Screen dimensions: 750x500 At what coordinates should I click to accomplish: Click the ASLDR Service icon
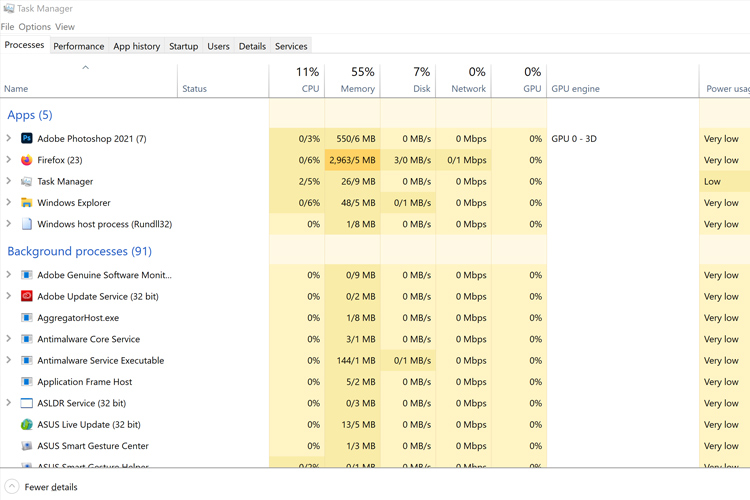pyautogui.click(x=27, y=403)
